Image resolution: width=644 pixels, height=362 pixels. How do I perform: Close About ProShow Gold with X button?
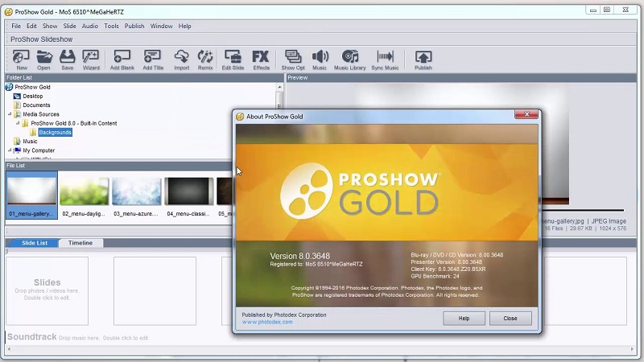click(x=526, y=114)
